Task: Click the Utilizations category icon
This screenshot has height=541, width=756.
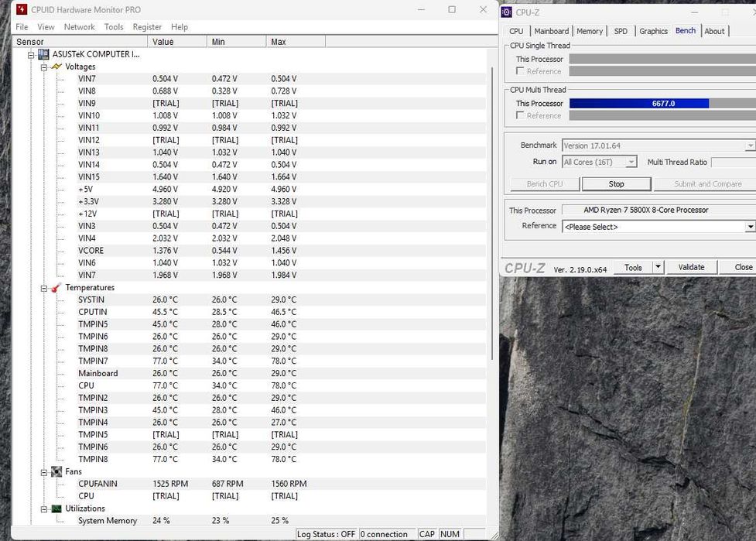Action: [56, 508]
